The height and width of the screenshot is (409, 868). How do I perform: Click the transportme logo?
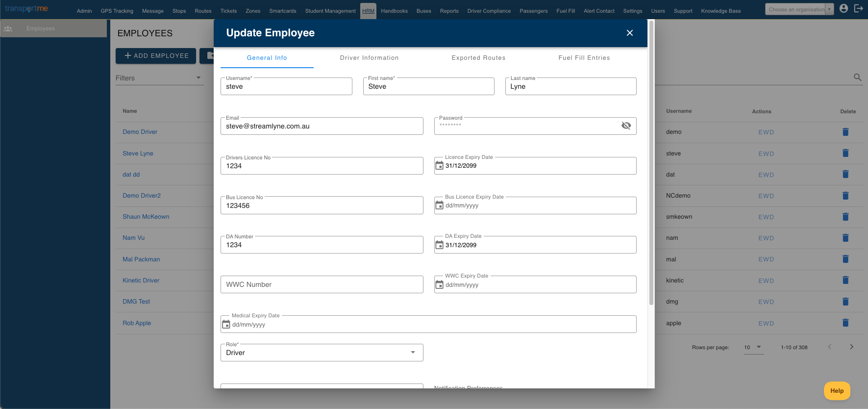pos(26,9)
